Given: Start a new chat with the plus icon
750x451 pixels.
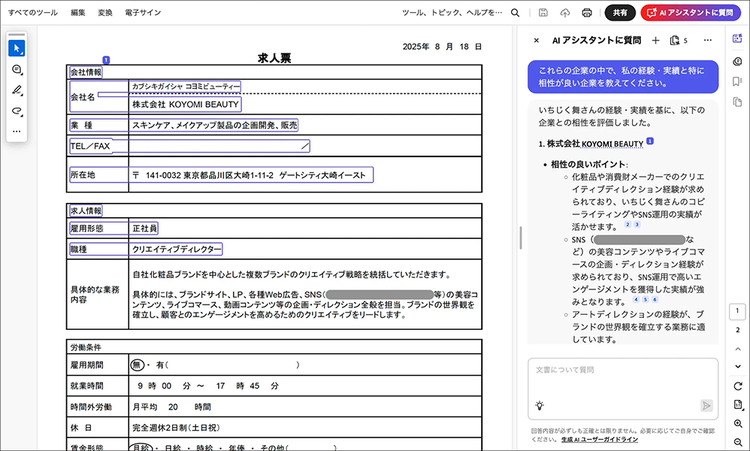Looking at the screenshot, I should pos(656,40).
